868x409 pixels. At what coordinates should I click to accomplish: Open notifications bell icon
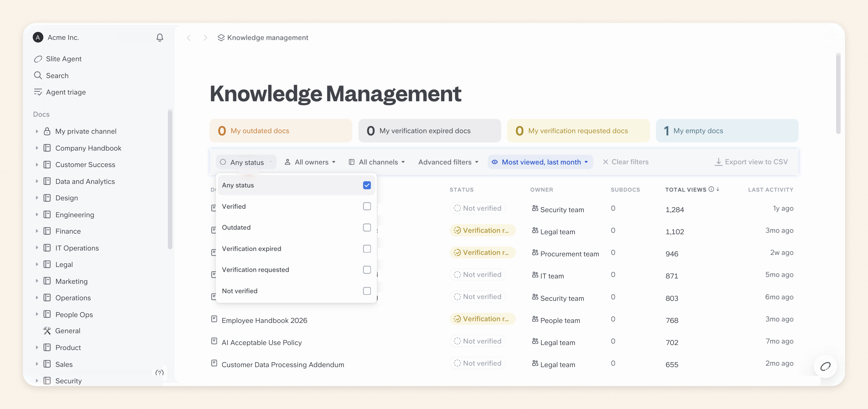160,38
